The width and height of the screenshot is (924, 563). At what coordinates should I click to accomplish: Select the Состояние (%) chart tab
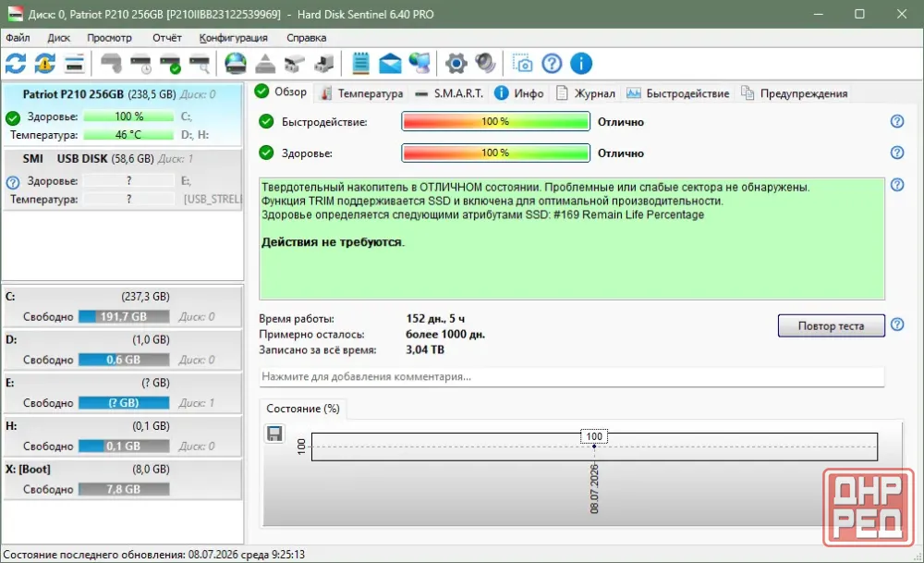pyautogui.click(x=303, y=409)
